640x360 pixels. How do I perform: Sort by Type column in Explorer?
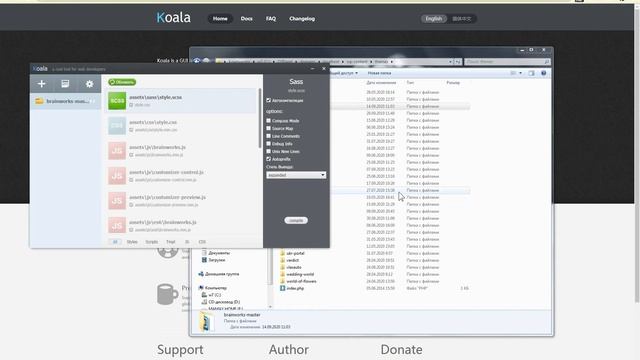[410, 82]
